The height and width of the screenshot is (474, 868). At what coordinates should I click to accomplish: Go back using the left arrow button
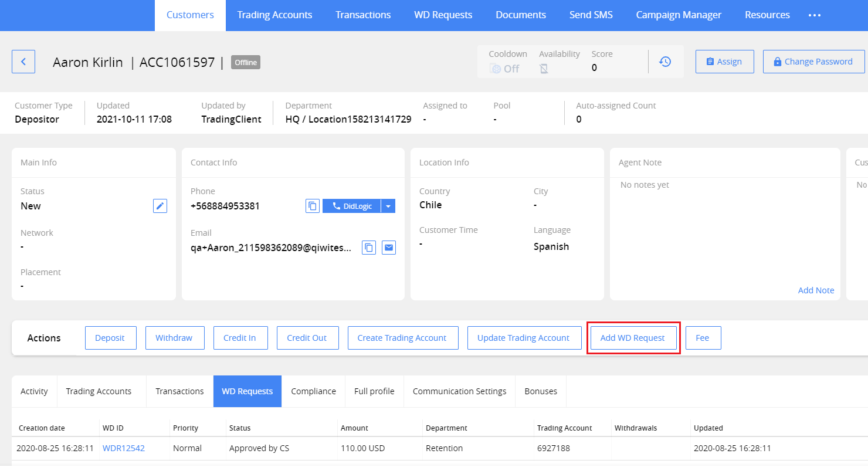(23, 61)
